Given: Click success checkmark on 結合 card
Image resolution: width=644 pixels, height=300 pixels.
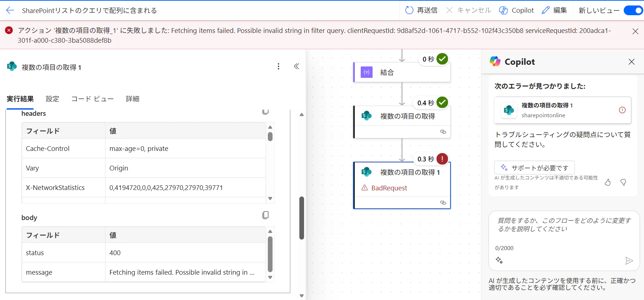Looking at the screenshot, I should pos(442,59).
